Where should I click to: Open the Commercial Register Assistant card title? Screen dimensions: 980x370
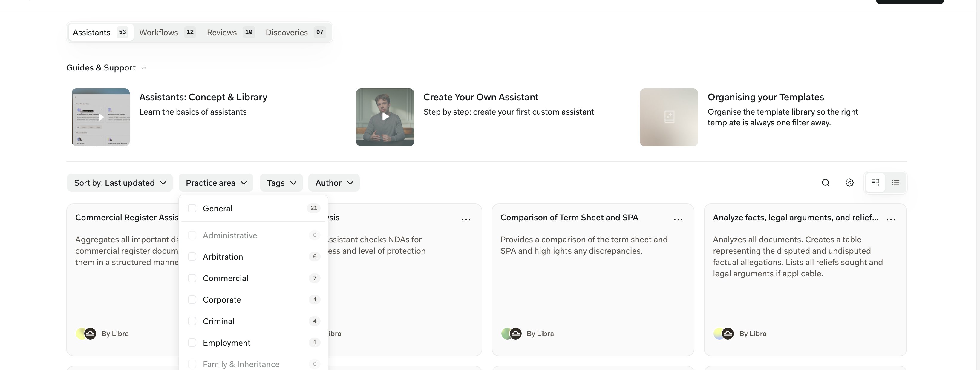(127, 217)
